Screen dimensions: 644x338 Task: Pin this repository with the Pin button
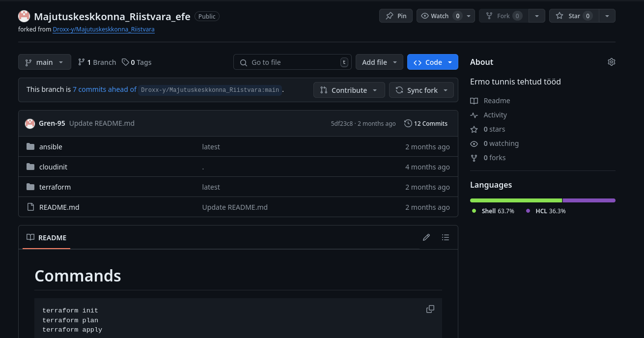(396, 16)
